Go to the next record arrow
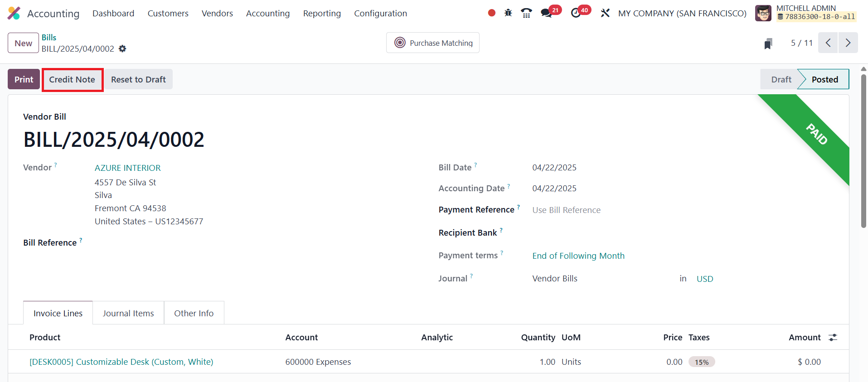868x382 pixels. 848,43
